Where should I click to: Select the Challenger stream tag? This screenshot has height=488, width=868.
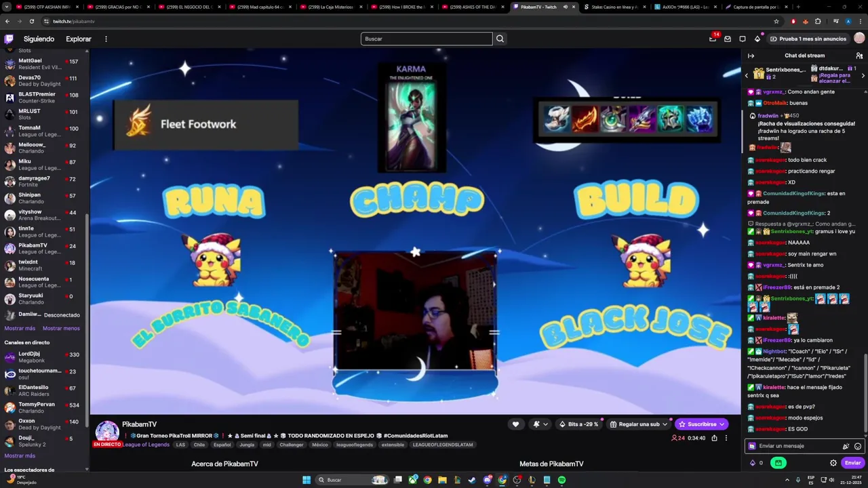click(292, 445)
